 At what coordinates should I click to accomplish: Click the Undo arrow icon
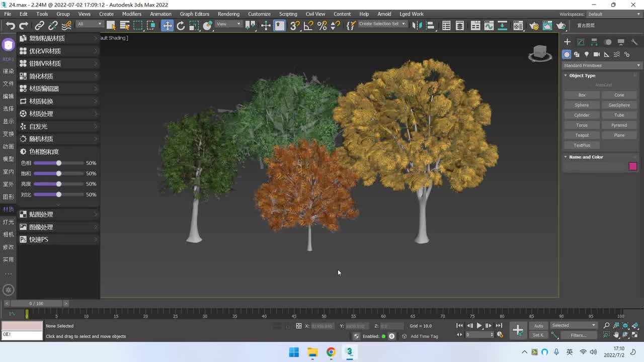point(10,26)
